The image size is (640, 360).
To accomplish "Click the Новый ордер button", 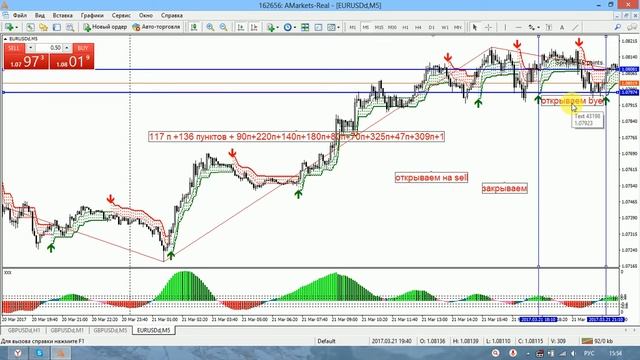I will point(105,27).
